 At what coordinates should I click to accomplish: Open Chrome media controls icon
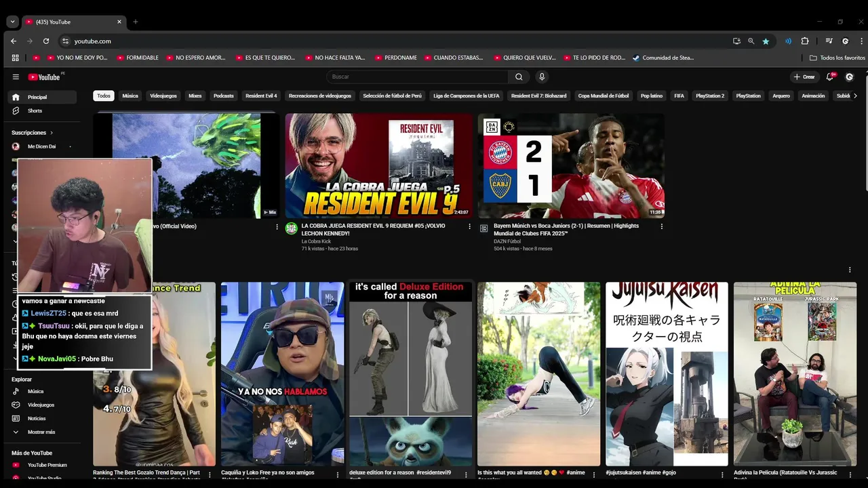tap(829, 41)
